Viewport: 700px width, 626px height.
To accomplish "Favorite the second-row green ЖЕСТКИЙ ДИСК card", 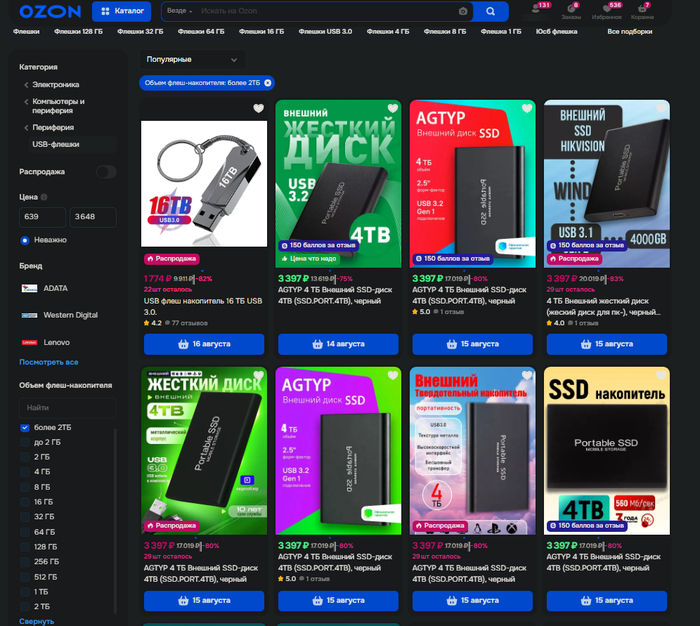I will pyautogui.click(x=258, y=375).
